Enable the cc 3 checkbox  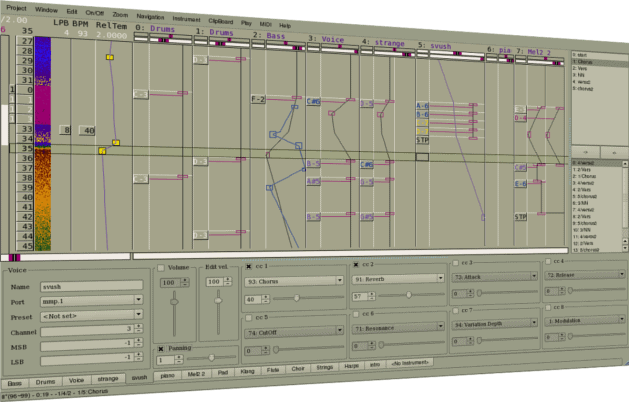click(x=455, y=263)
